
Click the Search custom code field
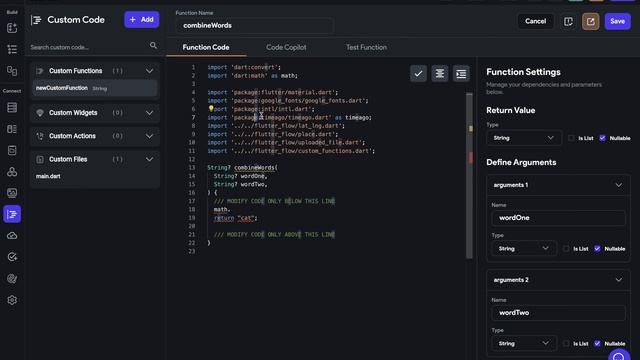pyautogui.click(x=88, y=47)
